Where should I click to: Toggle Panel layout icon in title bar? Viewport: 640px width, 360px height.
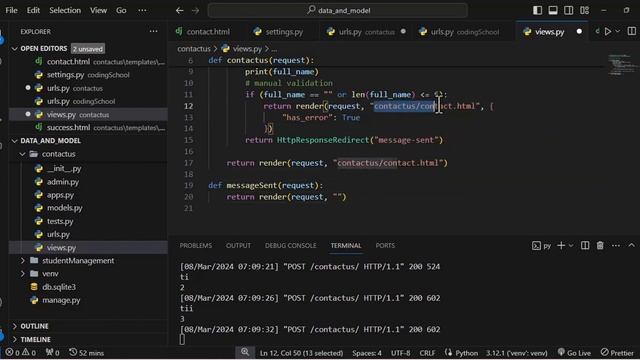pos(553,10)
